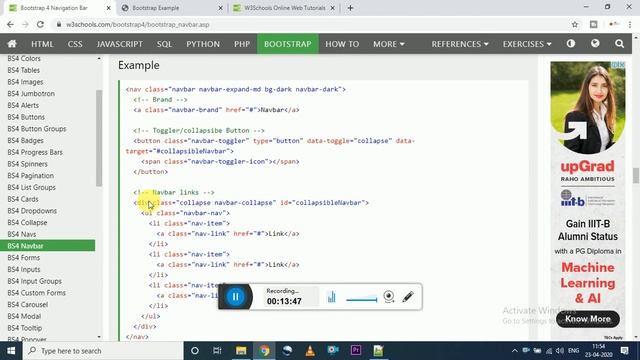Pause the screen recording

pyautogui.click(x=236, y=297)
